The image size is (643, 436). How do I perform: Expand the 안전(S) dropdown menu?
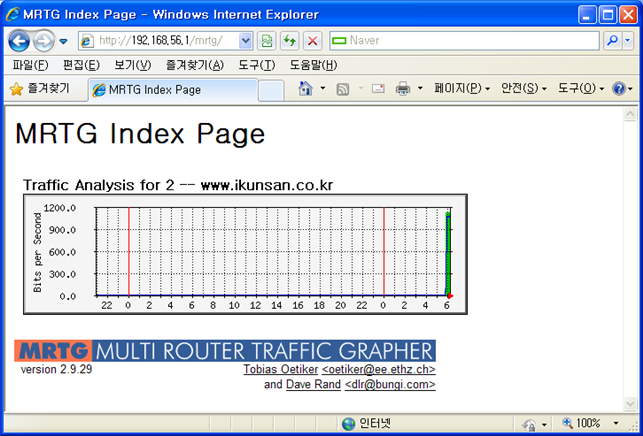(x=524, y=89)
